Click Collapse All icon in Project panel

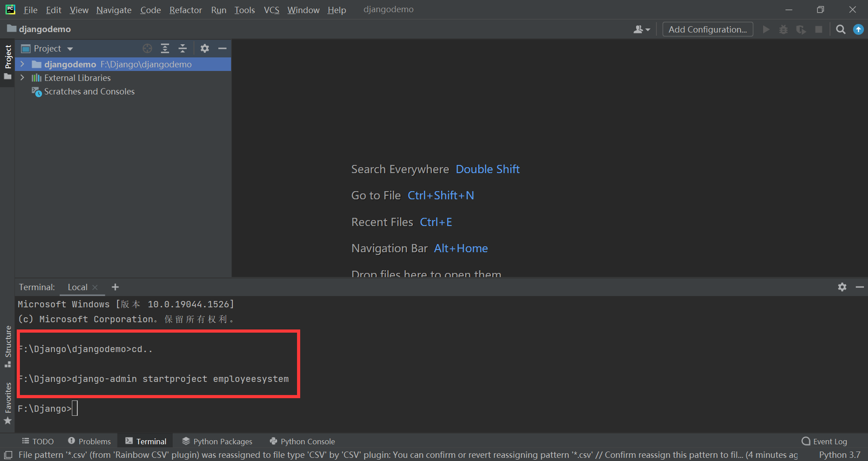coord(183,48)
